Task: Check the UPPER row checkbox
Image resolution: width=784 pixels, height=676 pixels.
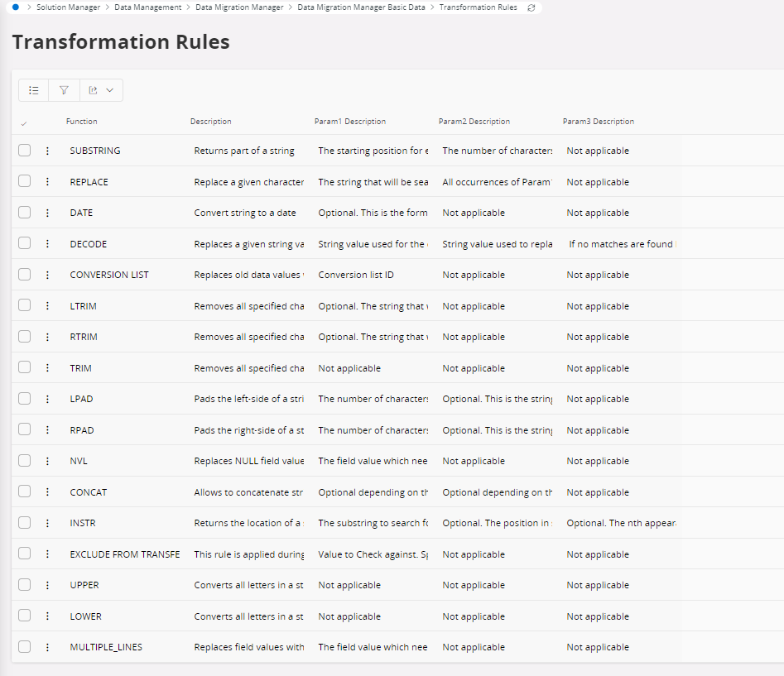Action: click(x=25, y=585)
